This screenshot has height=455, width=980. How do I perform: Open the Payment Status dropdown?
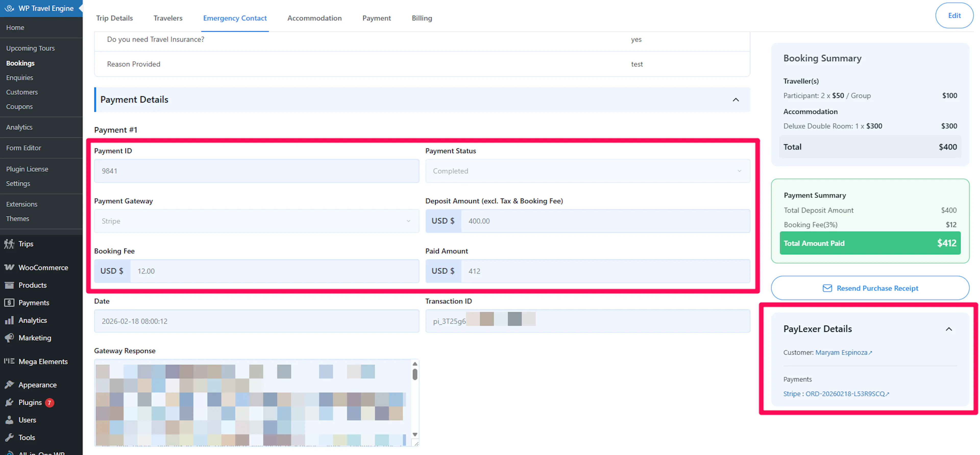coord(587,171)
